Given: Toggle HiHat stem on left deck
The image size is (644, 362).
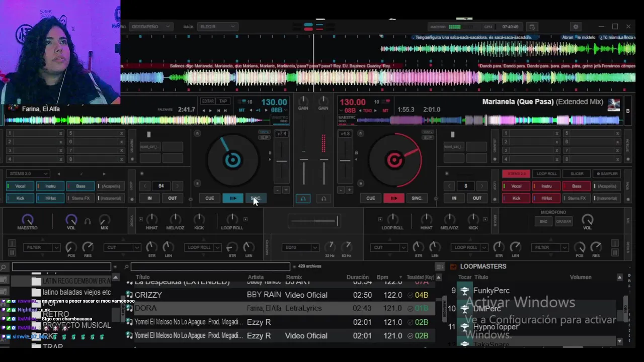Looking at the screenshot, I should click(x=50, y=198).
